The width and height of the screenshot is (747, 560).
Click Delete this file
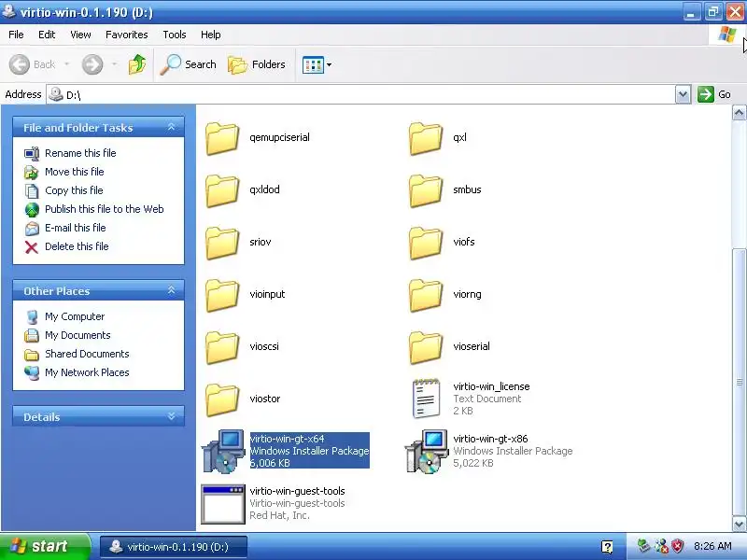coord(66,246)
